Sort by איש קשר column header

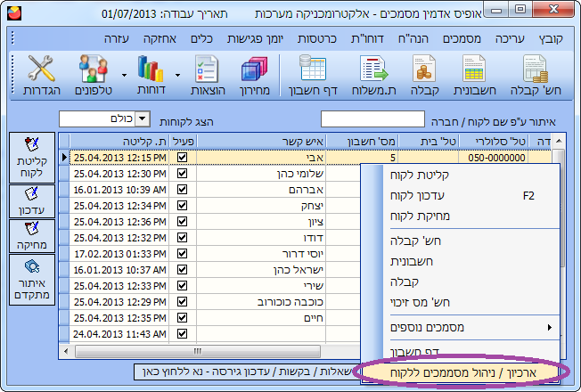(x=261, y=141)
